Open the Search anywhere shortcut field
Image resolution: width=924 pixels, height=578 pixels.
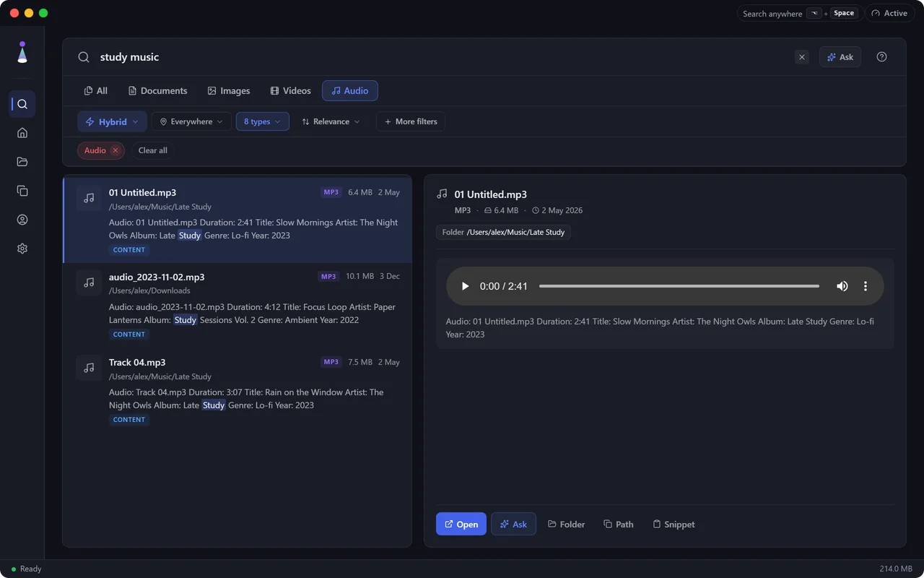coord(799,13)
